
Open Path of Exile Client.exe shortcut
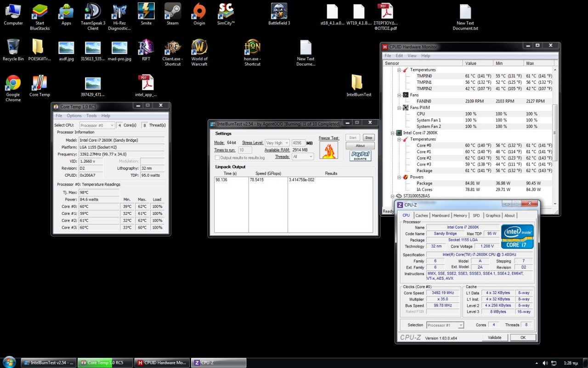[173, 52]
